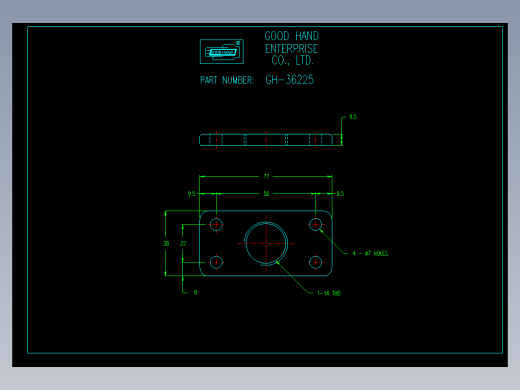Click the top-right mounting hole
Screen dimensions: 520x390
tap(315, 225)
